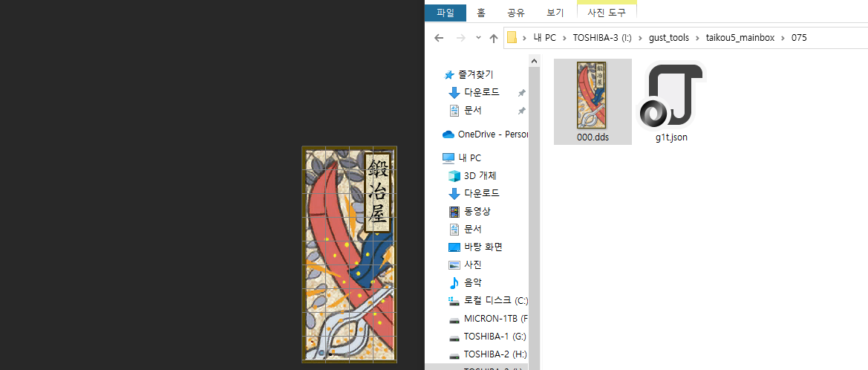Open TOSHIBA-2 (H:) drive

[495, 354]
